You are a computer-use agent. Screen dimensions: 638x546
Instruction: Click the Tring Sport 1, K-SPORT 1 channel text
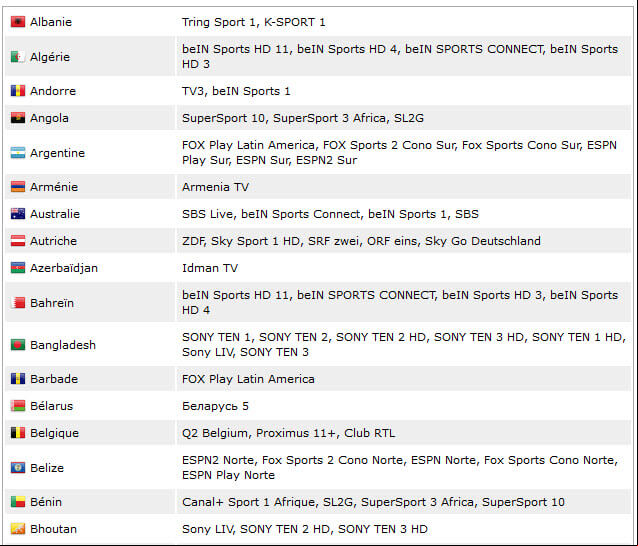(253, 22)
